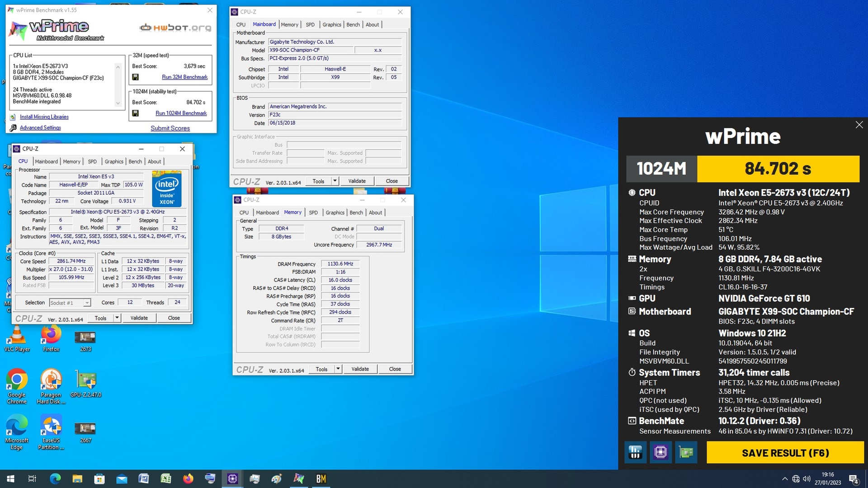Open the notification center icon
868x488 pixels.
tap(854, 479)
